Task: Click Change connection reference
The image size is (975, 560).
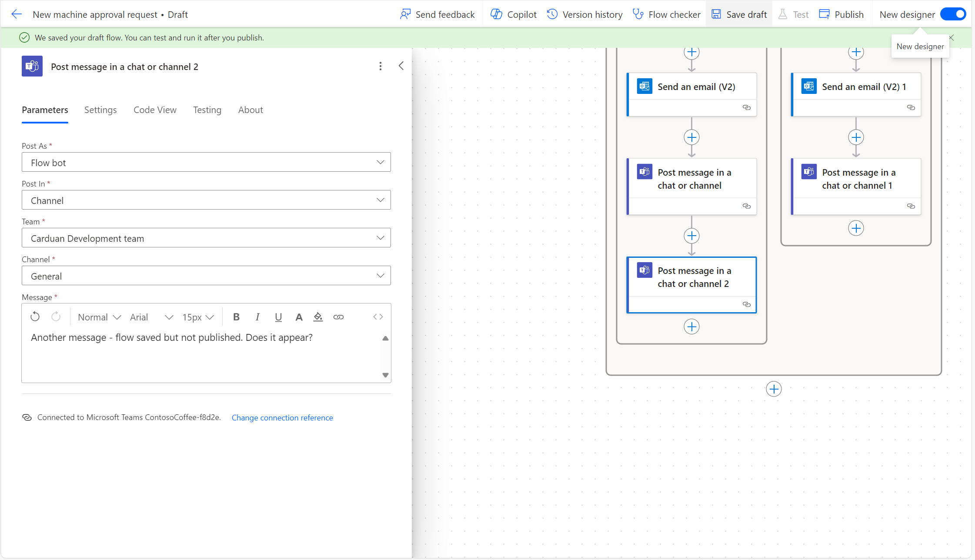Action: tap(282, 417)
